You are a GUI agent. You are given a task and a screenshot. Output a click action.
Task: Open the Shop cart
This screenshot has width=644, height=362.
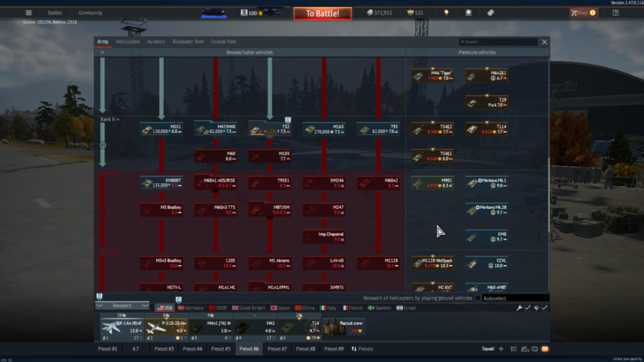[x=582, y=13]
